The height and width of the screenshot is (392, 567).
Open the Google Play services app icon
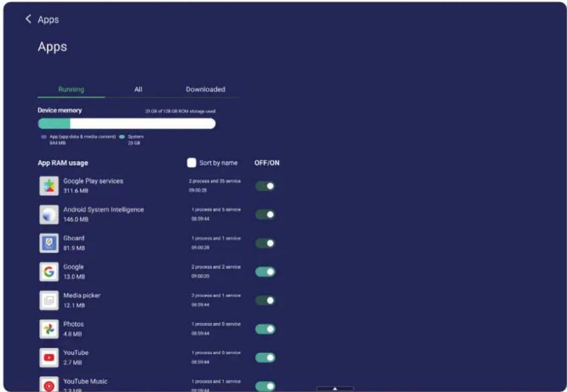click(49, 186)
